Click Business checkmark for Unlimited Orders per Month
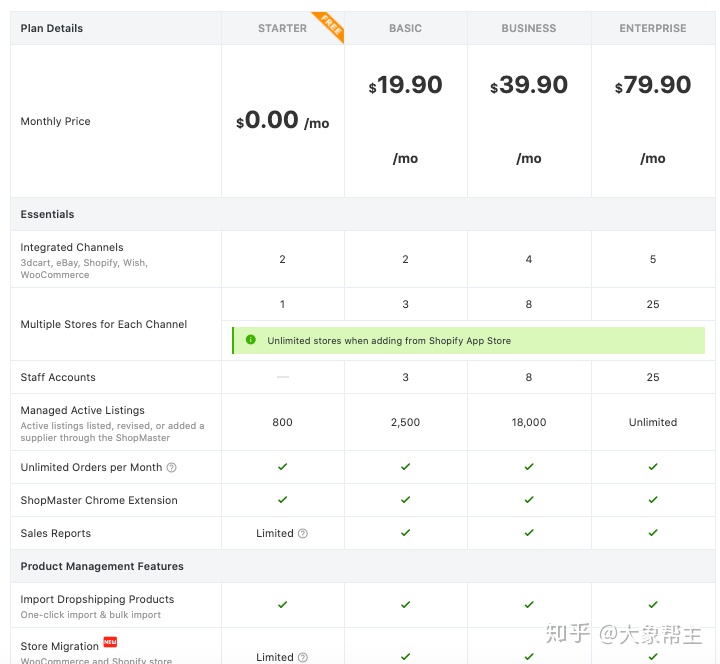720x664 pixels. (529, 467)
